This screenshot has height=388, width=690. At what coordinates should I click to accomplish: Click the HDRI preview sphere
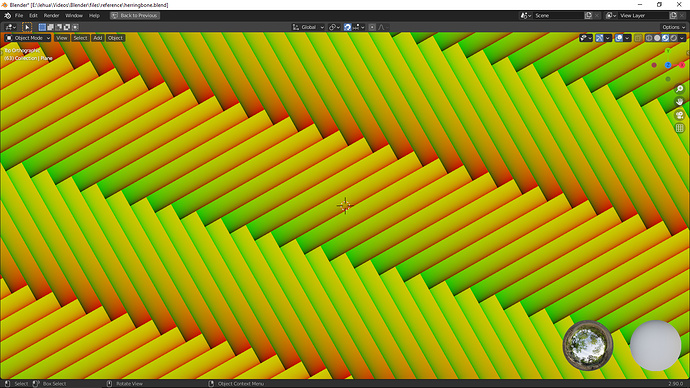588,345
